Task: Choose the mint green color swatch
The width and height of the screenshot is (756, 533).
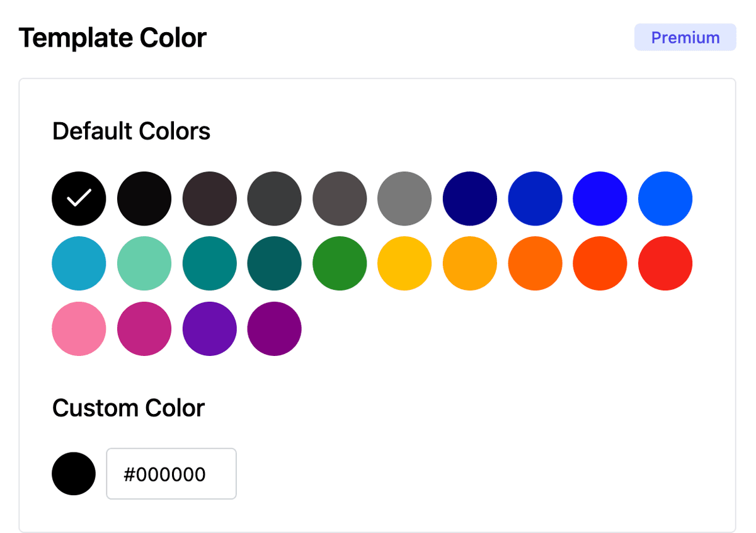Action: 144,263
